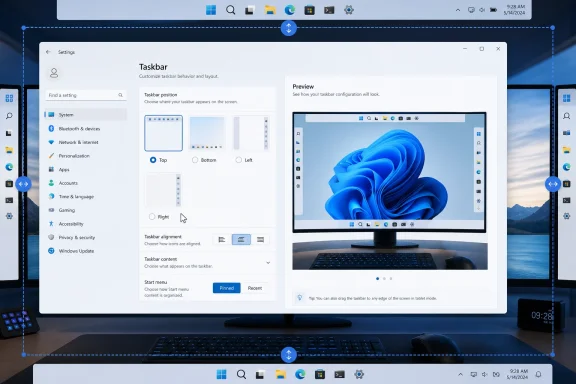Pick the Right position thumbnail preview
The width and height of the screenshot is (576, 384).
163,190
